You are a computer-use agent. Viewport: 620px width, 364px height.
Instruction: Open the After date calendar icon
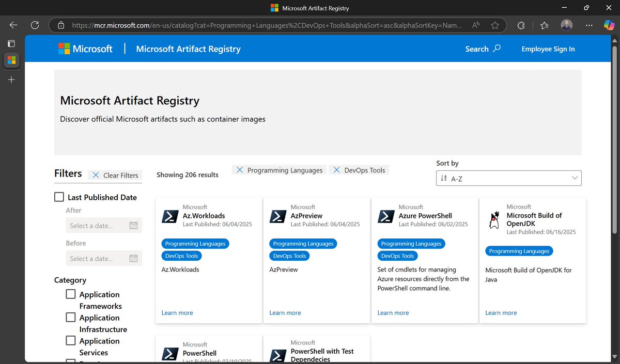pos(133,226)
